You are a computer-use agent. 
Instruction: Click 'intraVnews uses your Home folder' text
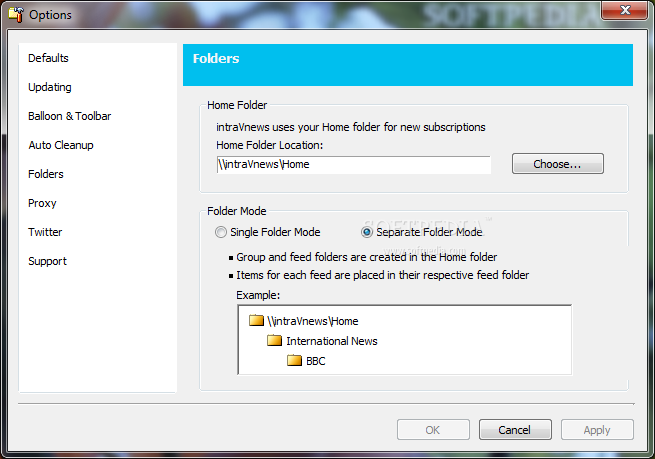click(351, 127)
